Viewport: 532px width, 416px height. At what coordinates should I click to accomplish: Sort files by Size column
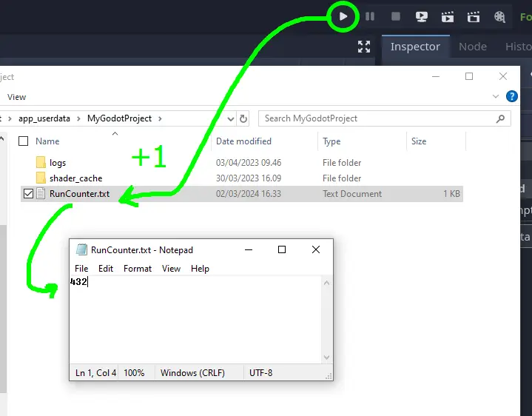pyautogui.click(x=419, y=141)
